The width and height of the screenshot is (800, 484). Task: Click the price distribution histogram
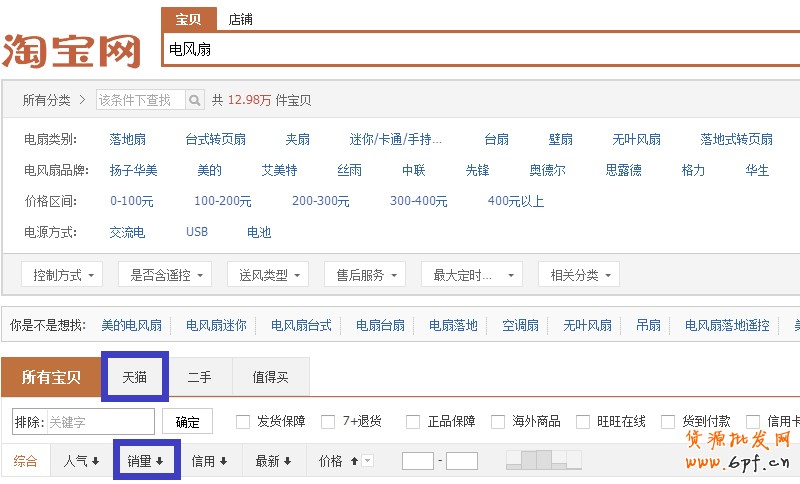tap(543, 460)
